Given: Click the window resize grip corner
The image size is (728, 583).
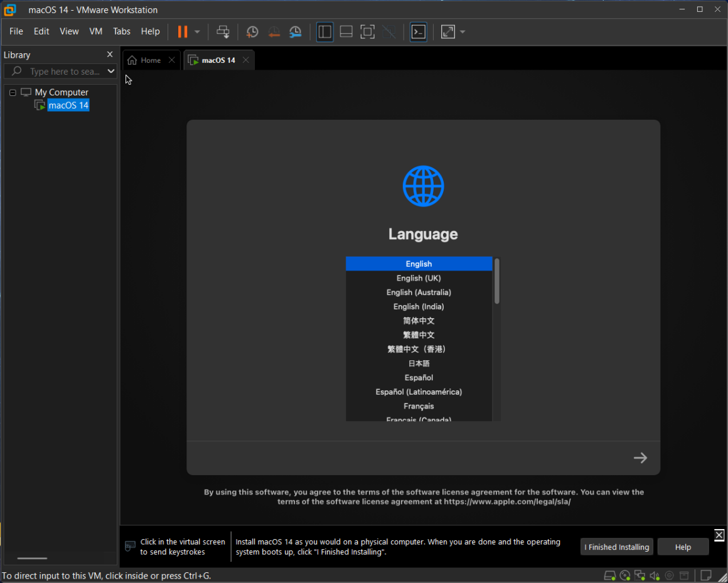Looking at the screenshot, I should click(x=722, y=577).
